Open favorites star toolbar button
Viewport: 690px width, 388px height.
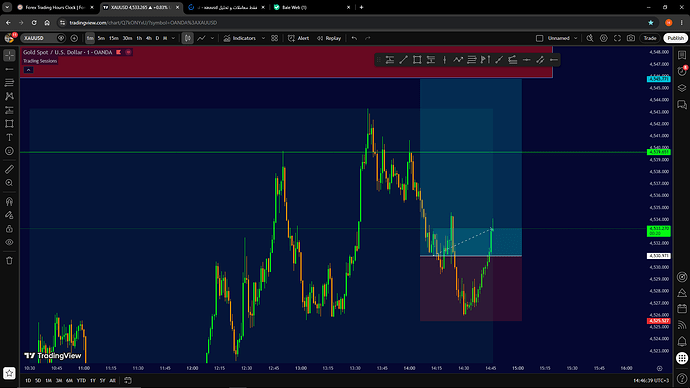click(9, 373)
